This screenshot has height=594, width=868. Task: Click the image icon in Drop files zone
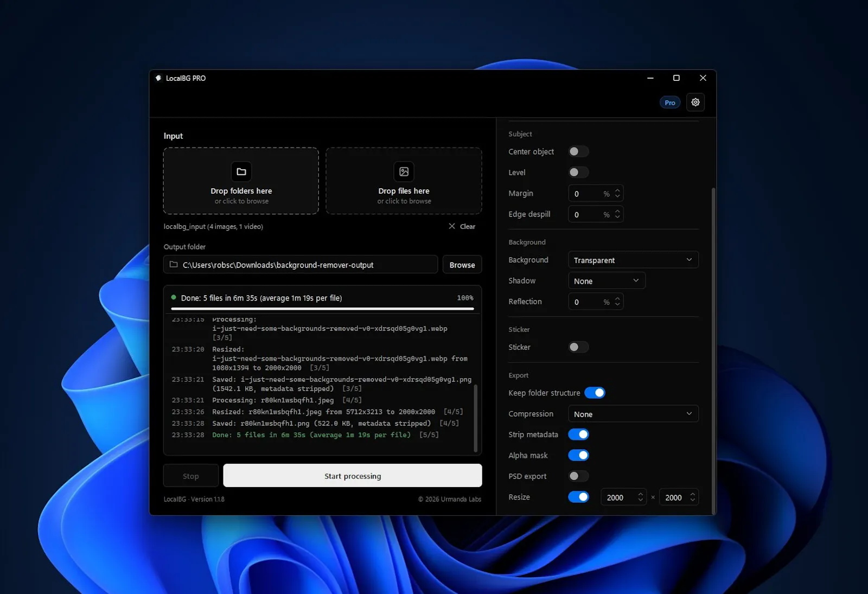coord(404,171)
